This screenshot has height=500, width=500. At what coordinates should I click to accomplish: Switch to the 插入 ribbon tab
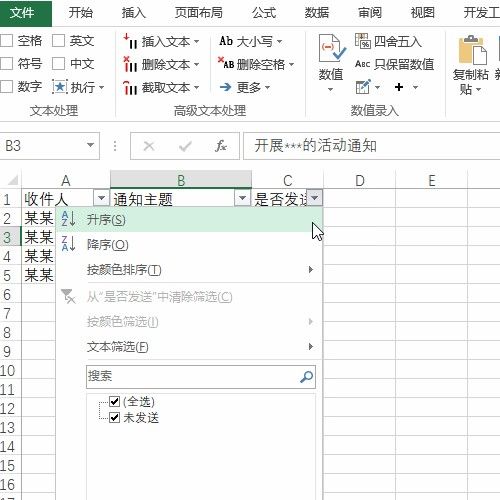coord(133,13)
